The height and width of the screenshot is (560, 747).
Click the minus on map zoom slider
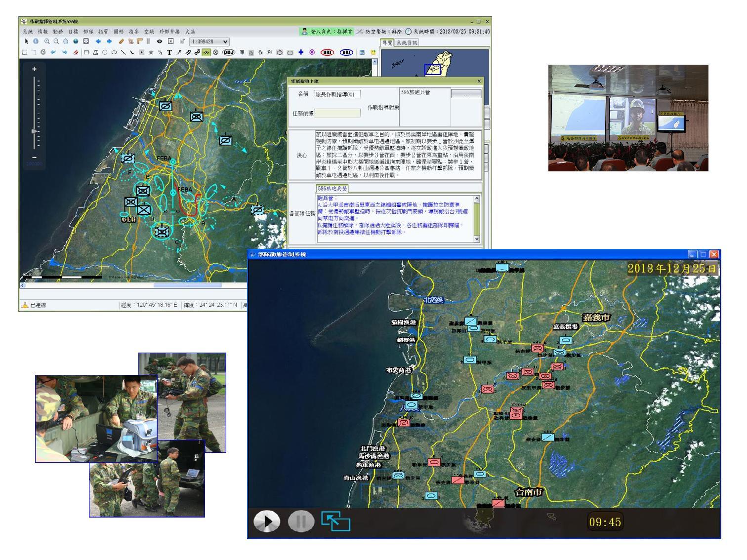pos(34,157)
